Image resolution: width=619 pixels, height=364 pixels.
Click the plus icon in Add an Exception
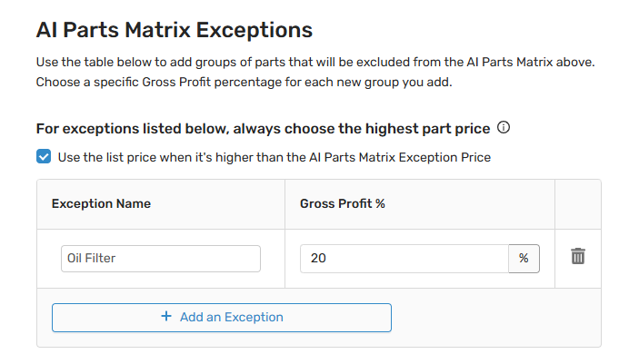(165, 317)
